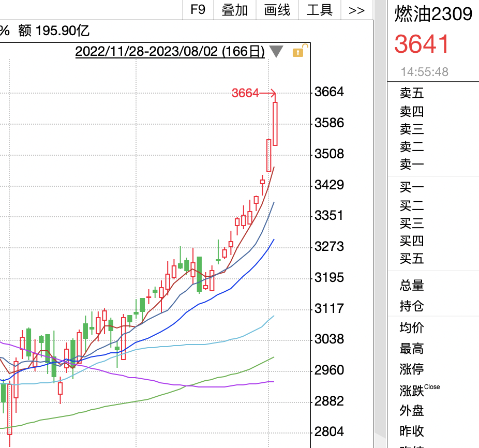Open the 工具 tools menu
Viewport: 479px width, 448px height.
pyautogui.click(x=320, y=10)
